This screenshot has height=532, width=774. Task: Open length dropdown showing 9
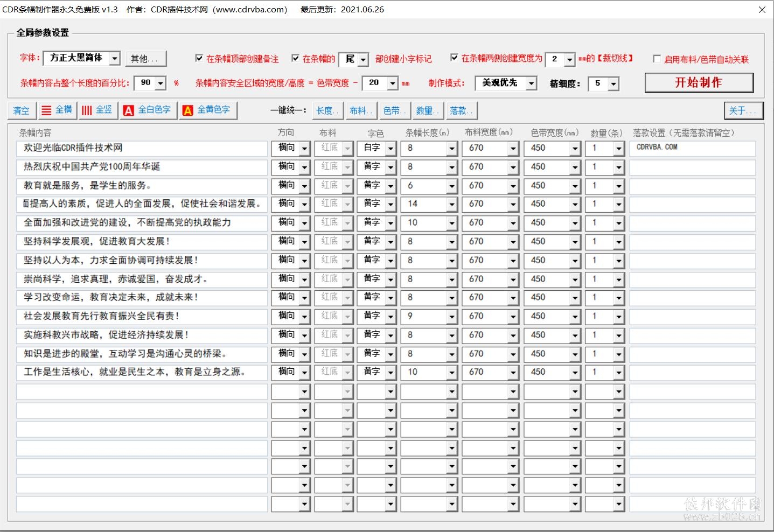[x=451, y=317]
